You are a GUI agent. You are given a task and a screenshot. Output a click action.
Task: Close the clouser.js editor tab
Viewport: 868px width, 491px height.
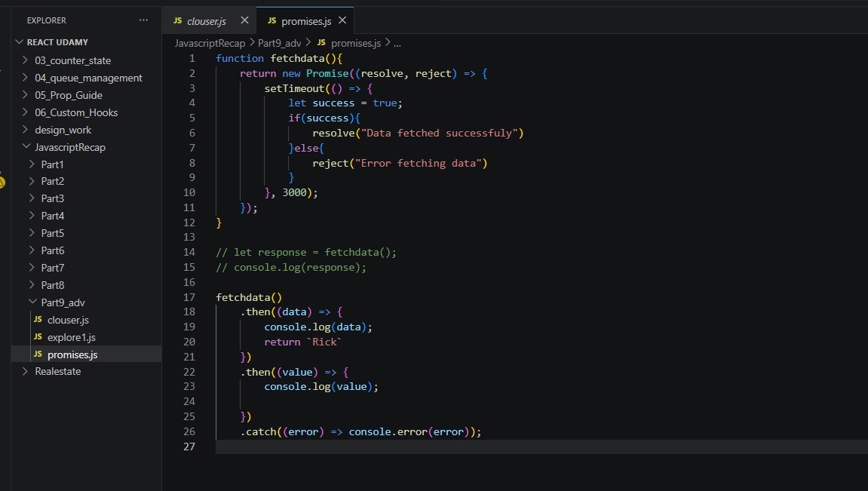click(x=244, y=21)
